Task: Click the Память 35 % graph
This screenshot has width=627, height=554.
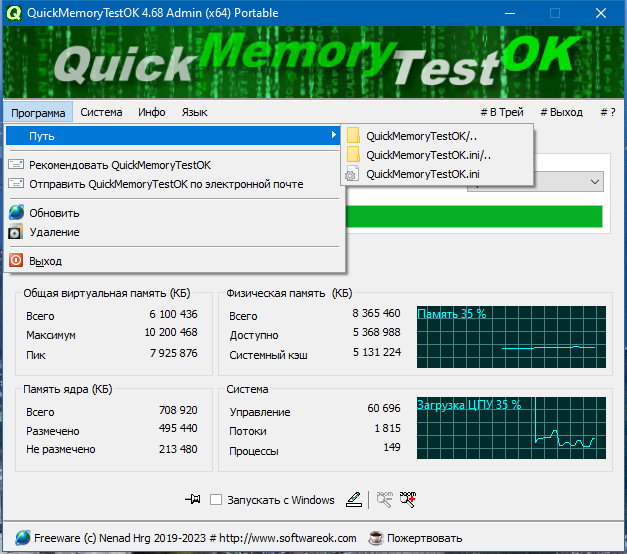Action: (x=511, y=337)
